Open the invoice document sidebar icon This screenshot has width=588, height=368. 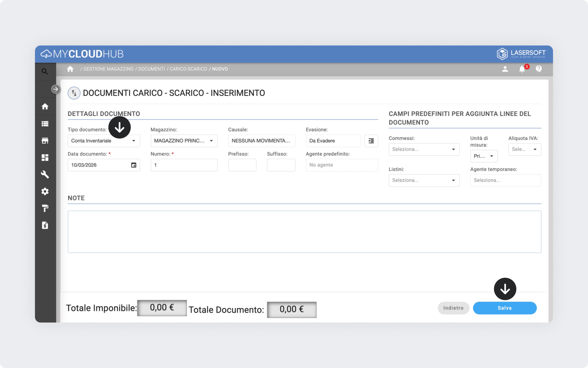(x=45, y=225)
